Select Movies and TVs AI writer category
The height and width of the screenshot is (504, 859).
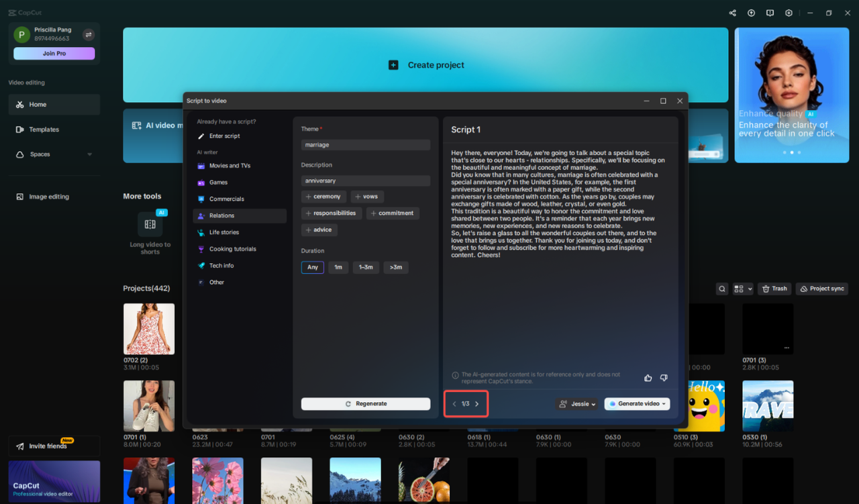pyautogui.click(x=240, y=166)
